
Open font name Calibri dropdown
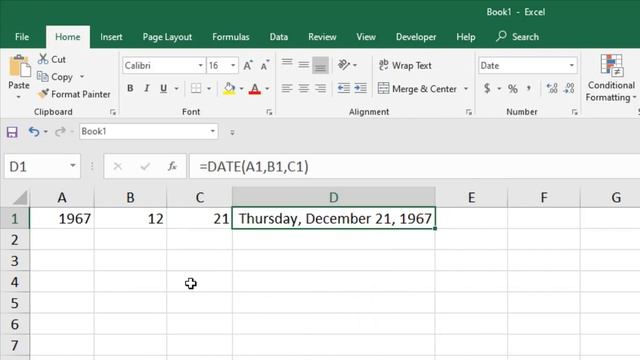200,66
